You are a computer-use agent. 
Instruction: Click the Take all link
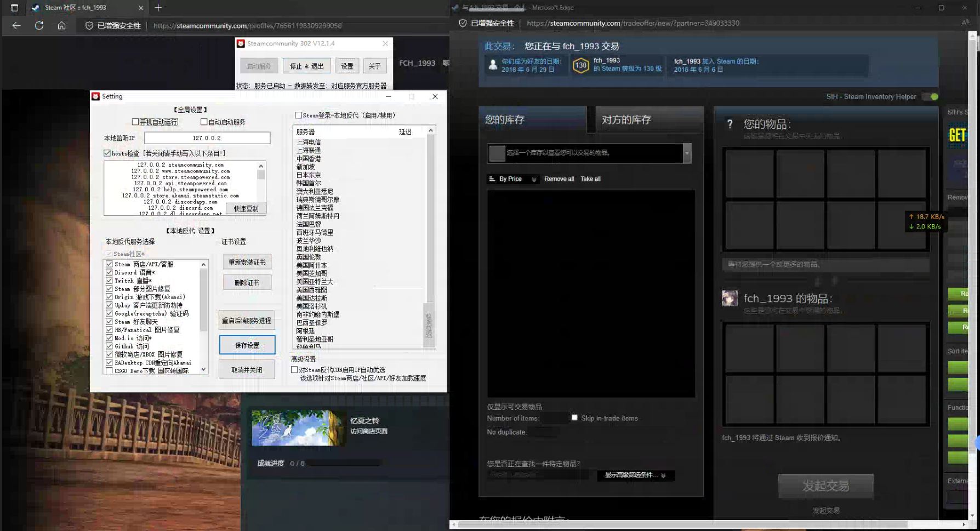tap(590, 179)
